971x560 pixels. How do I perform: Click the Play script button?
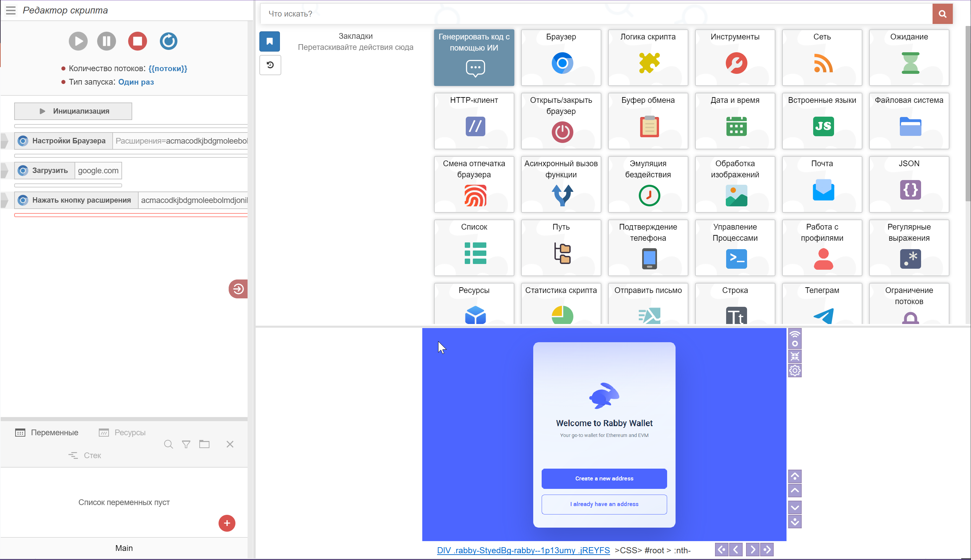point(78,41)
